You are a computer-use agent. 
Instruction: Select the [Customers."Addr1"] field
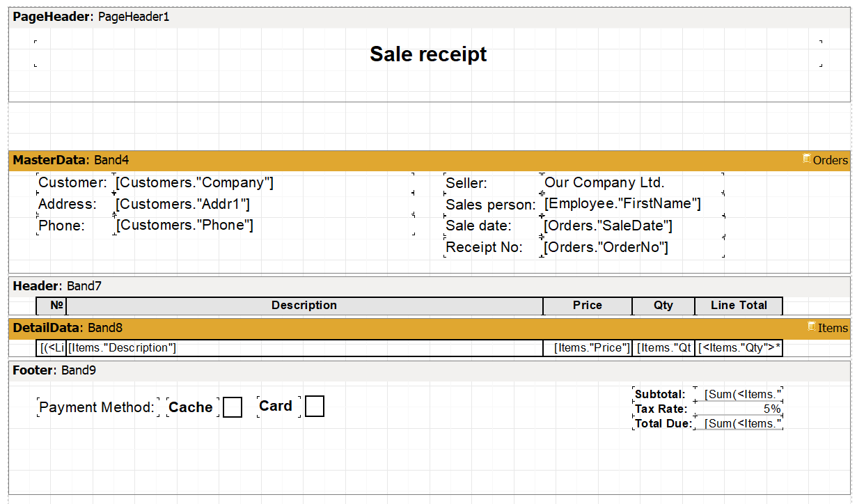click(x=264, y=204)
